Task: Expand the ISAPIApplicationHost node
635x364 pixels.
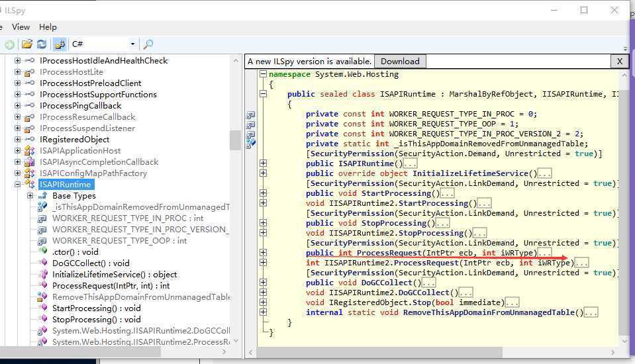Action: [17, 151]
